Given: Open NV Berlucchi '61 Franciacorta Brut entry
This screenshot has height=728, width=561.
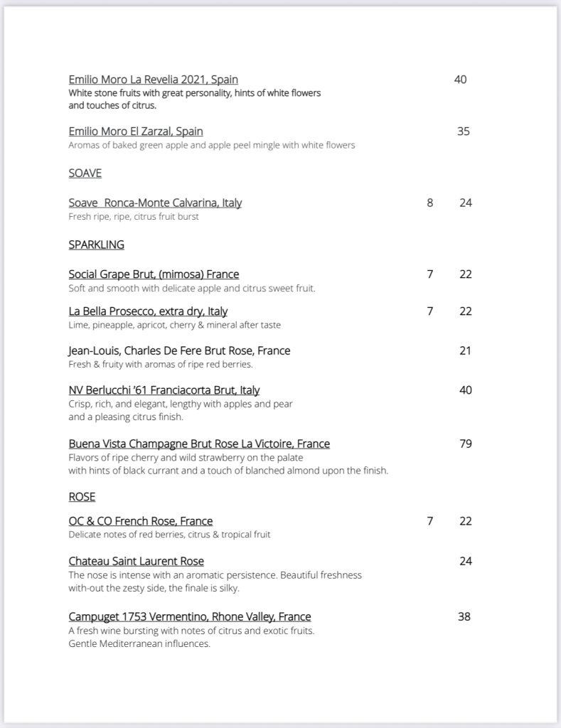Looking at the screenshot, I should tap(164, 390).
